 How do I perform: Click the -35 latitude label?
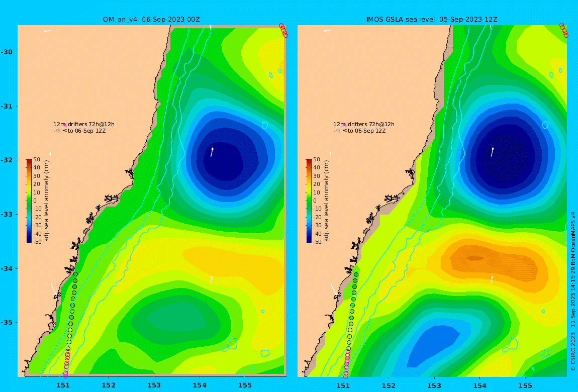[6, 322]
